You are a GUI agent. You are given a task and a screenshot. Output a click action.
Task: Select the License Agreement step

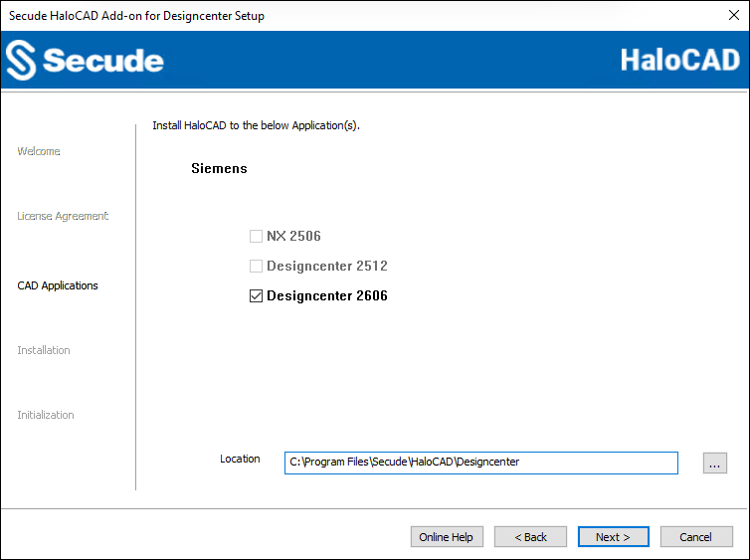(63, 216)
